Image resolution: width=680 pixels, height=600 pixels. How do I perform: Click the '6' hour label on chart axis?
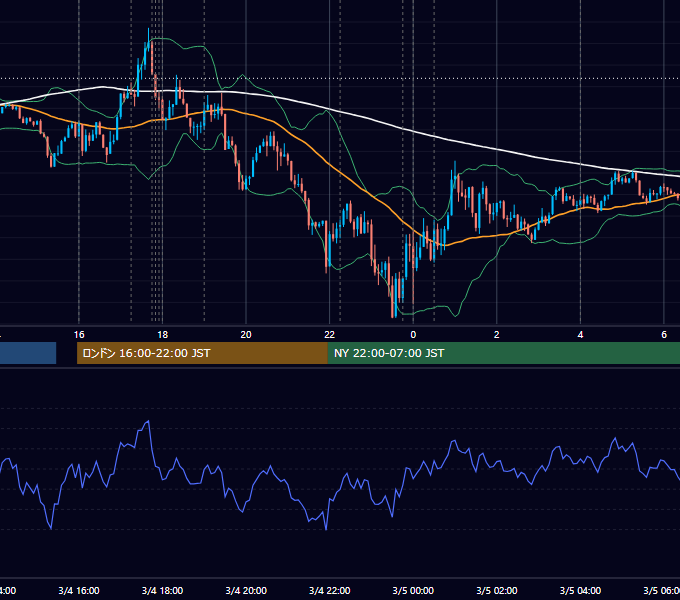coord(664,335)
